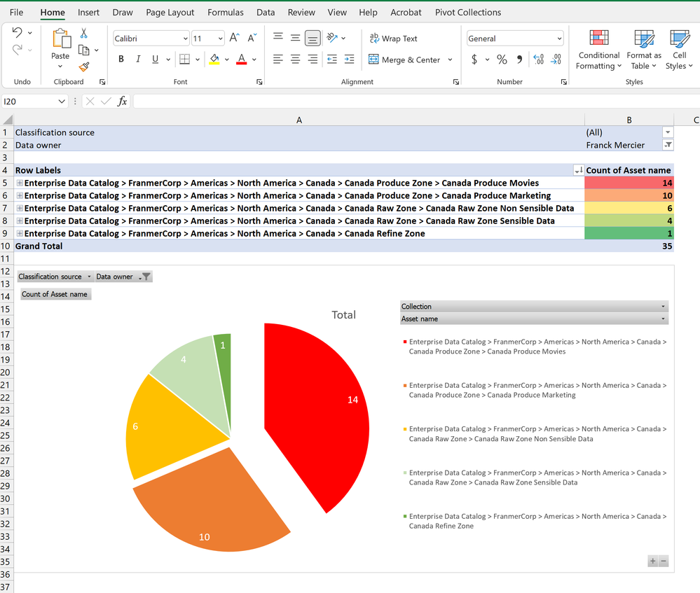Align text right
The width and height of the screenshot is (700, 593).
(x=313, y=59)
